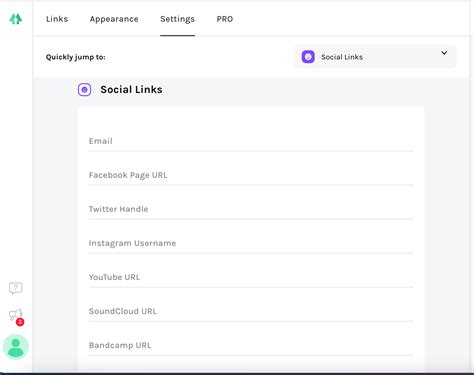Screen dimensions: 474x375
Task: Focus the Instagram Username field
Action: pyautogui.click(x=251, y=243)
